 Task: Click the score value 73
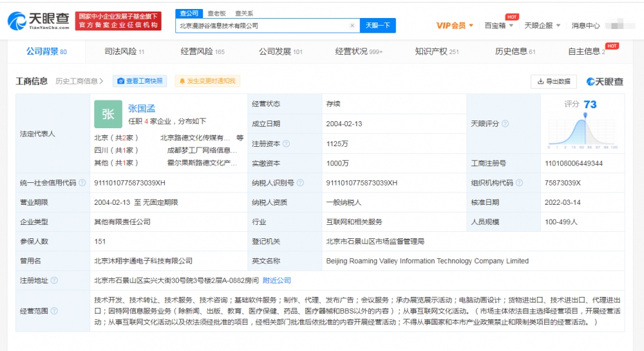(x=590, y=104)
